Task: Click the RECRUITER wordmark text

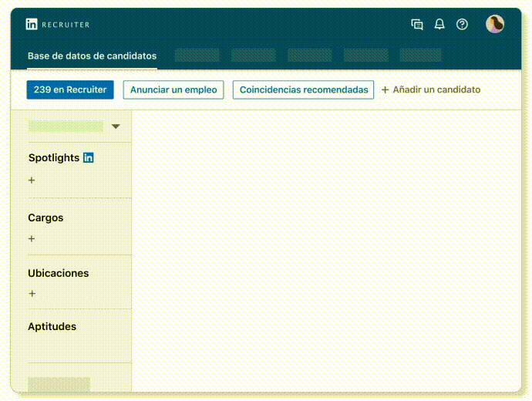Action: pos(66,25)
